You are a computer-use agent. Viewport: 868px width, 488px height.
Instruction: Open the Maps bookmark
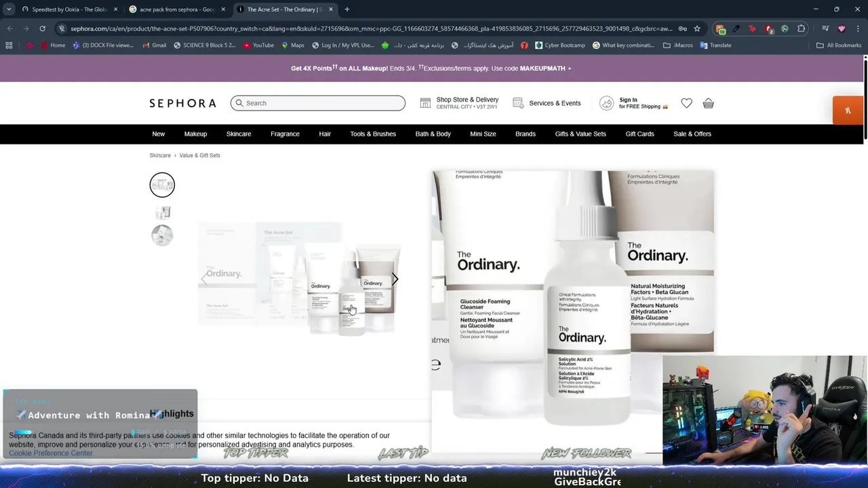tap(292, 45)
